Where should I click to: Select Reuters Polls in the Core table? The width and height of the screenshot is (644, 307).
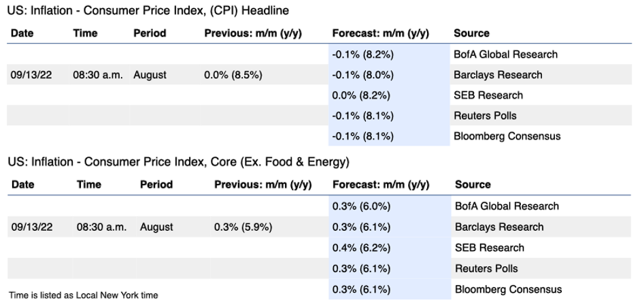(486, 268)
